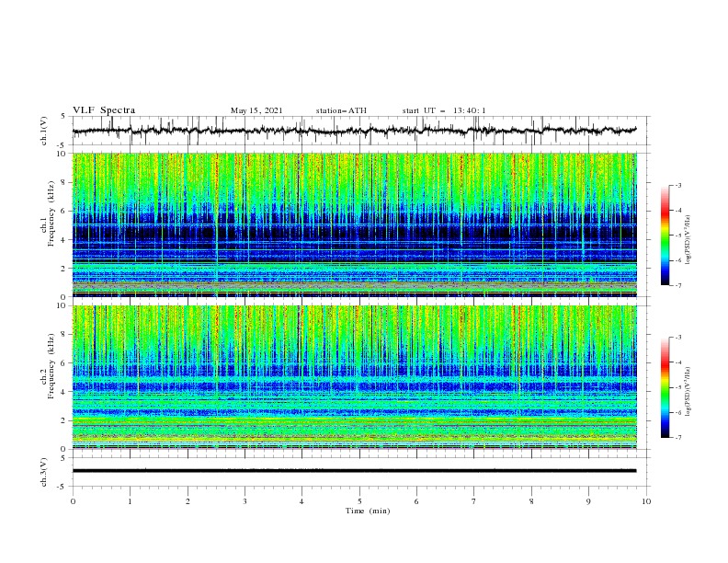
Task: Click inside the ch.2 spectrogram panel
Action: (354, 377)
